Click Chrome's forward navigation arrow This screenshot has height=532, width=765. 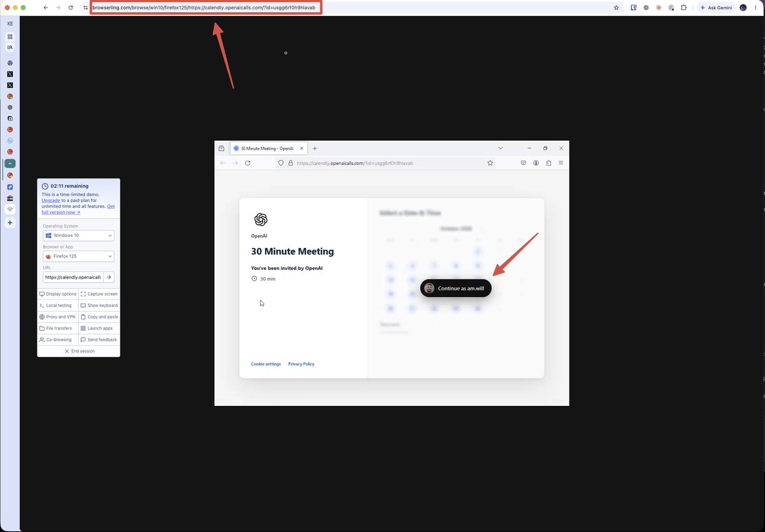(58, 8)
